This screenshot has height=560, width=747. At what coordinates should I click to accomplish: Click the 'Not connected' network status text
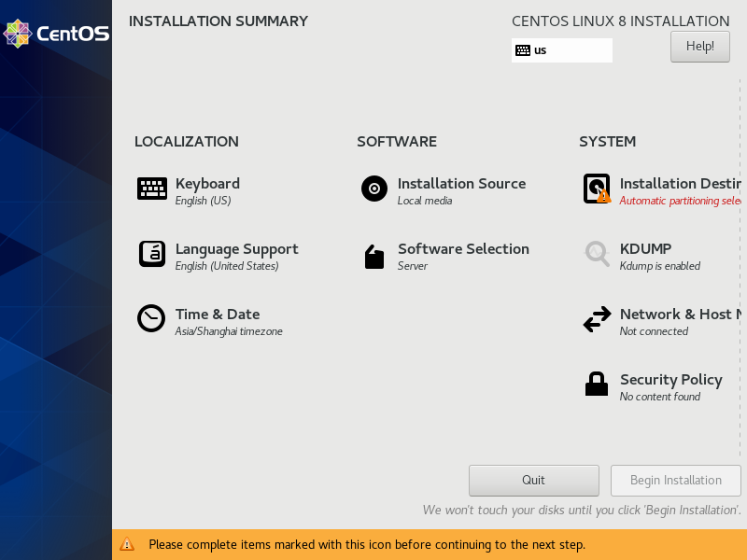point(654,331)
